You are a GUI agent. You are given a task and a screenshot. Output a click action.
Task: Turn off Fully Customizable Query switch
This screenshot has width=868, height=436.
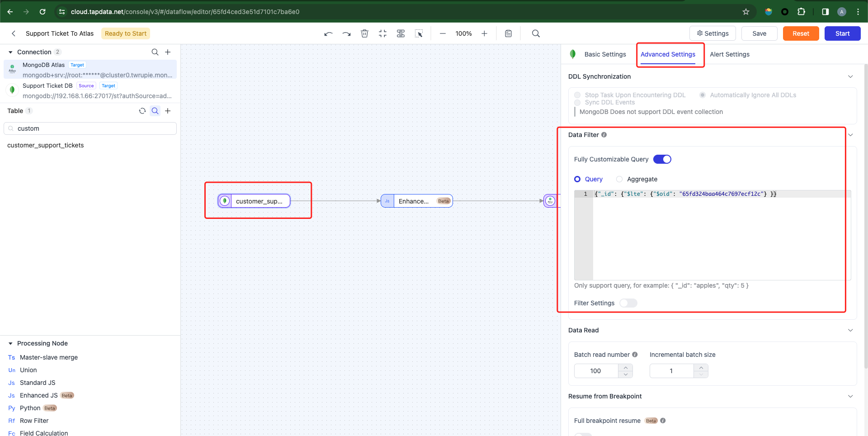662,159
